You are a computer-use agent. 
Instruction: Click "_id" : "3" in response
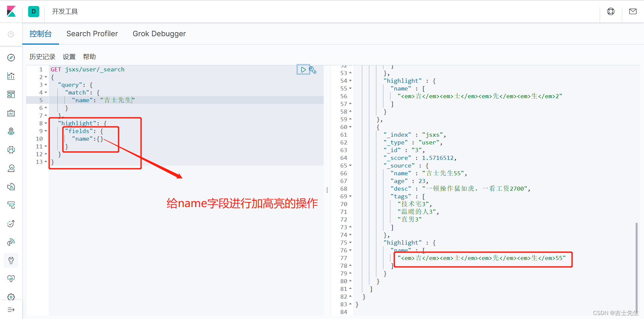pos(404,150)
